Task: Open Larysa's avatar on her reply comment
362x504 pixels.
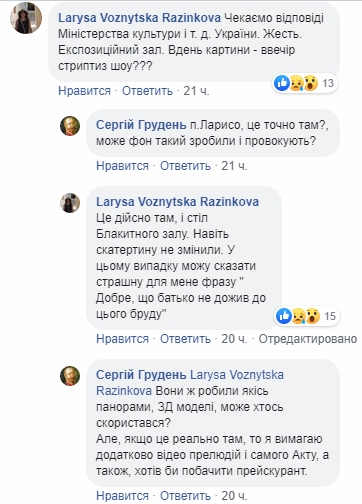Action: pyautogui.click(x=70, y=203)
